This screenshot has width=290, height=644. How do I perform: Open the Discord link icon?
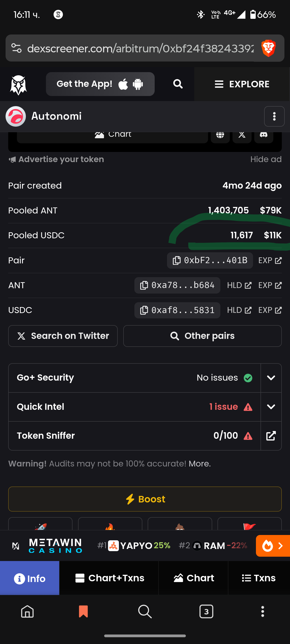[263, 135]
